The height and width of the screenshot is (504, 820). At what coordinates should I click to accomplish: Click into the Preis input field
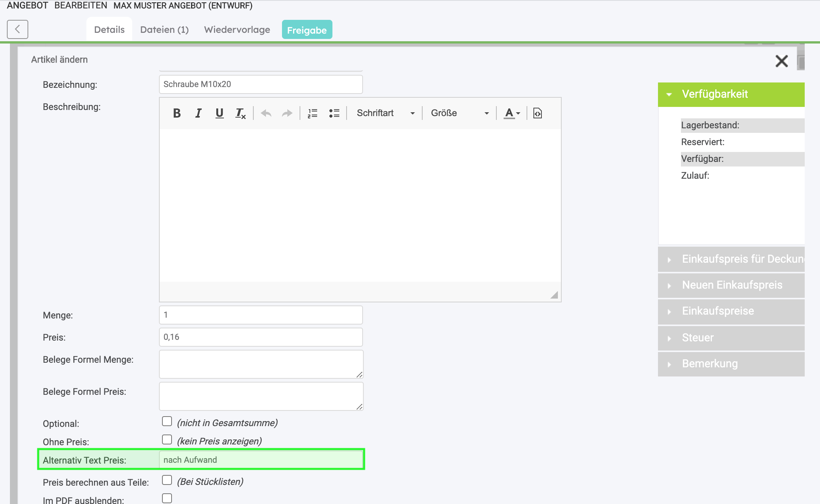pos(261,337)
